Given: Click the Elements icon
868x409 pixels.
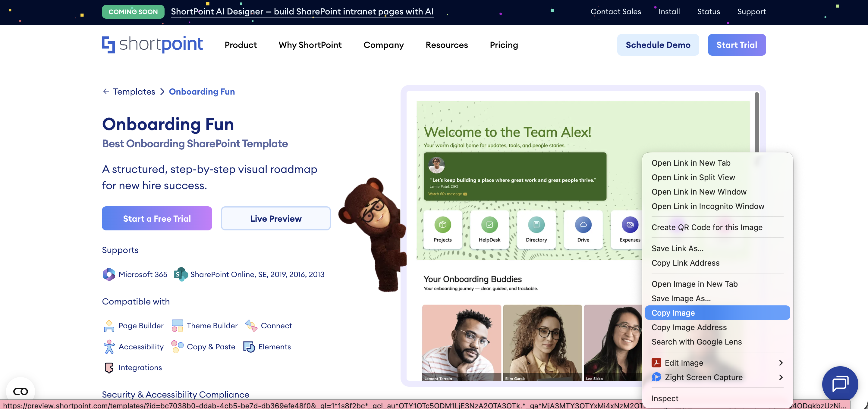Looking at the screenshot, I should tap(249, 347).
